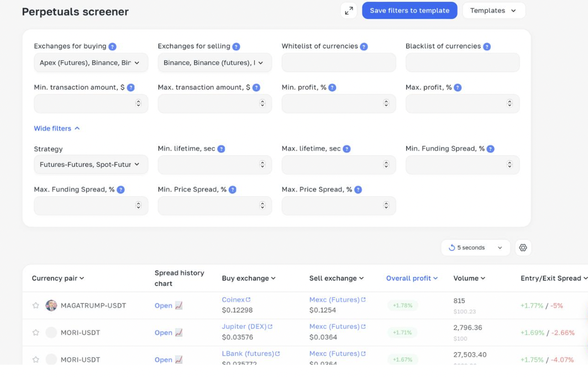
Task: Toggle star on the last MORI-USDT row
Action: tap(36, 360)
